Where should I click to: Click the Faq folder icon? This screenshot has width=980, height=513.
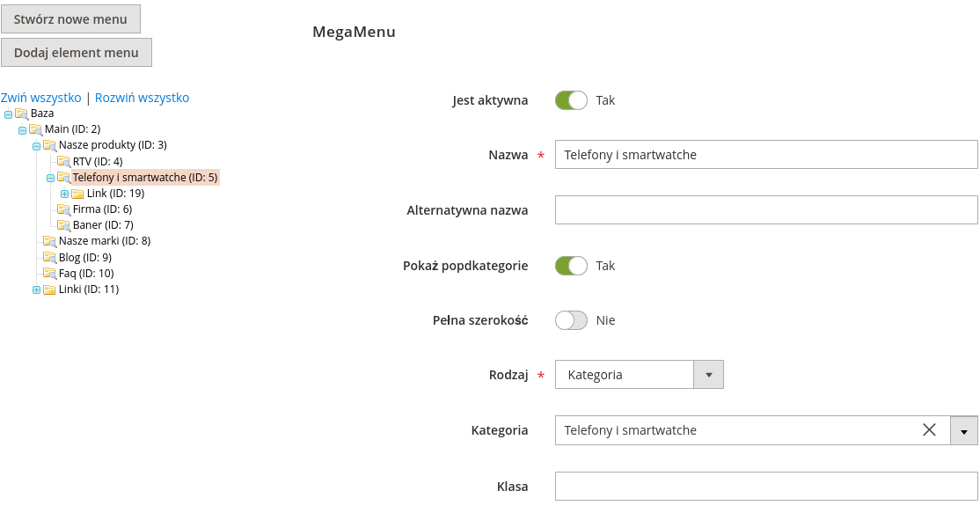pos(49,274)
